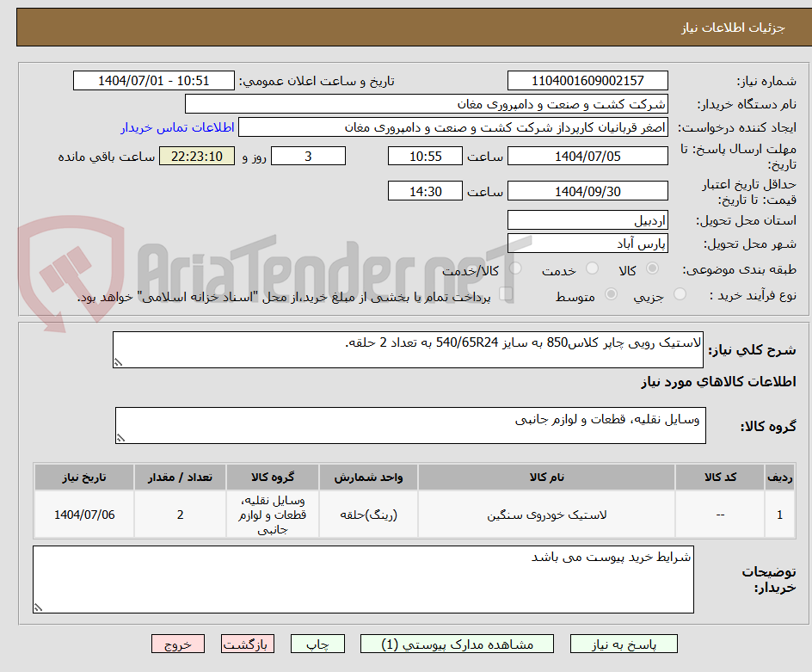Click the خروج button to exit
The image size is (812, 672).
click(178, 644)
